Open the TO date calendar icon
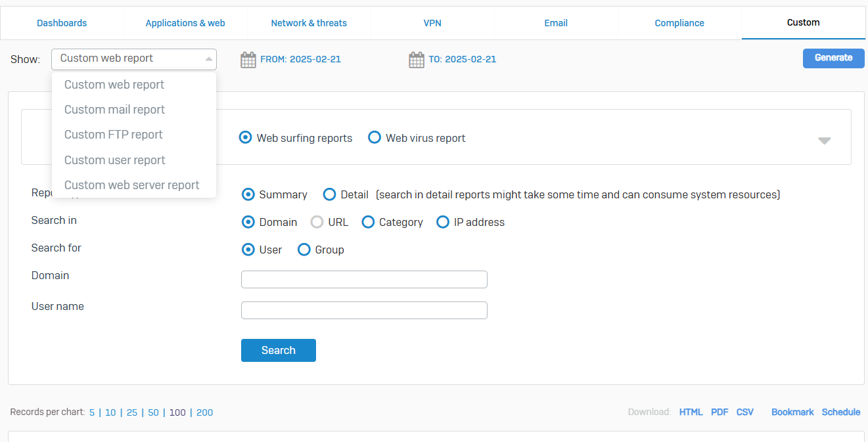The height and width of the screenshot is (442, 868). pos(417,60)
